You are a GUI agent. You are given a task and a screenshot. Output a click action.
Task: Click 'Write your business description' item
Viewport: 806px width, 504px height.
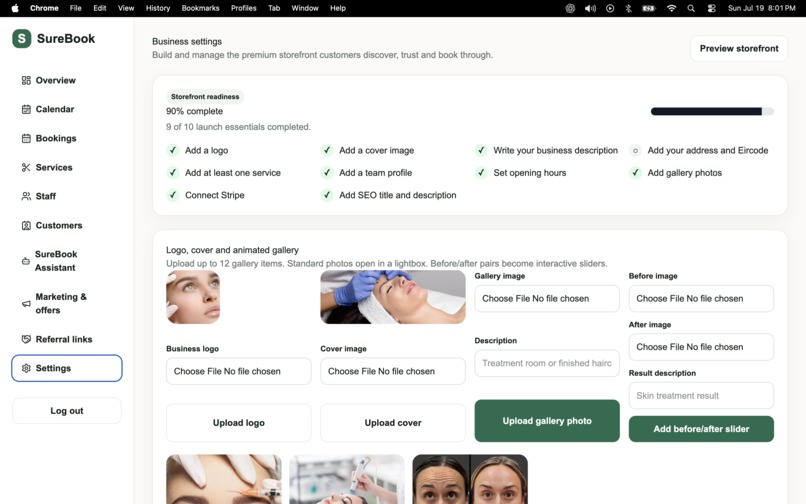pyautogui.click(x=556, y=151)
